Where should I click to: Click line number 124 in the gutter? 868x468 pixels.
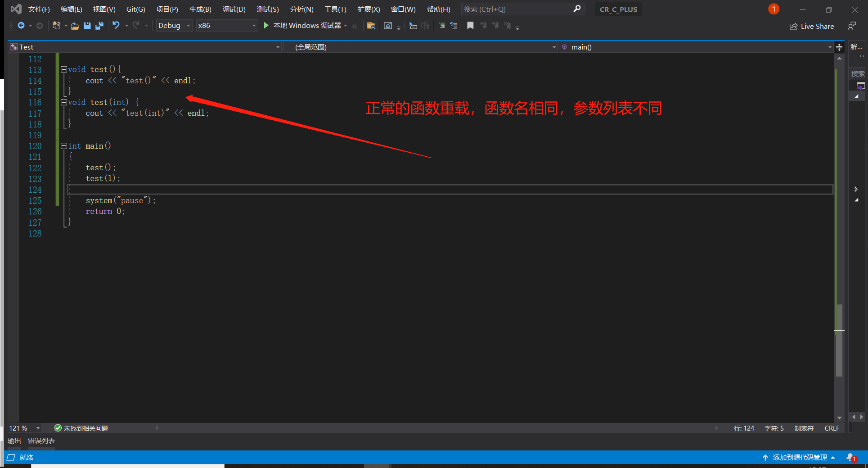[35, 190]
